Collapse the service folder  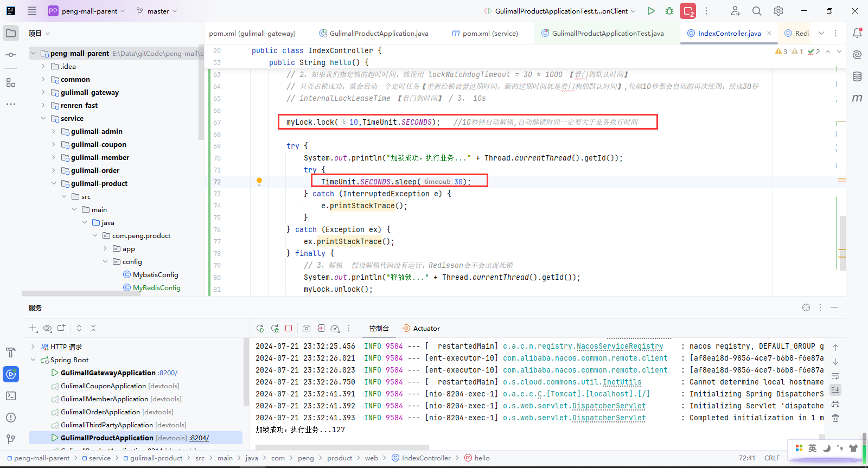point(43,118)
